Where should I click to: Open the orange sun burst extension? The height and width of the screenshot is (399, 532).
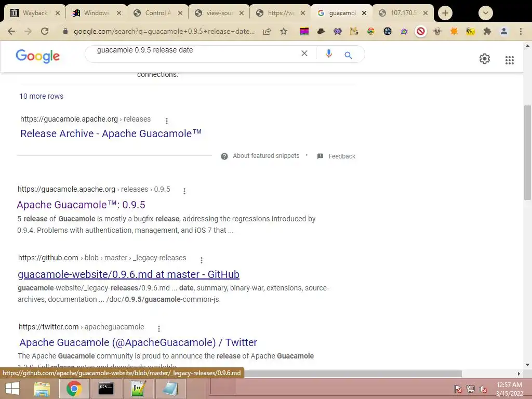pos(454,32)
